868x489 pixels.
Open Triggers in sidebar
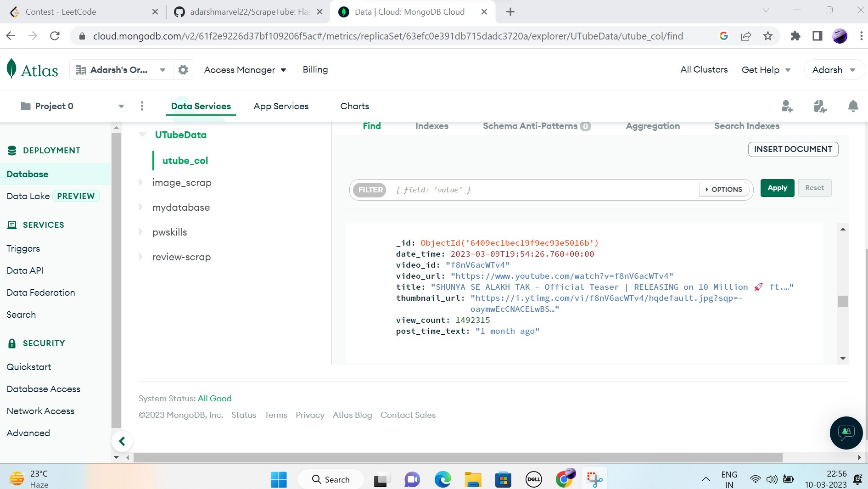point(23,248)
